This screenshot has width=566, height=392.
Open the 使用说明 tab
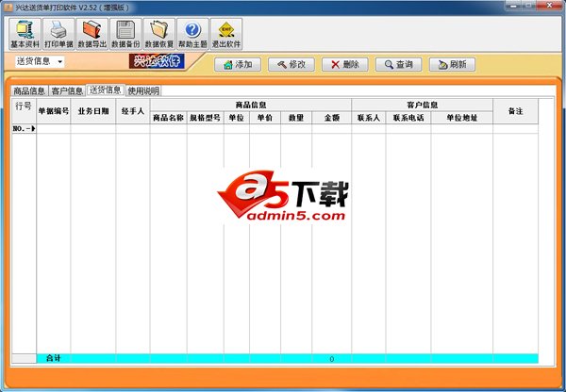[143, 90]
